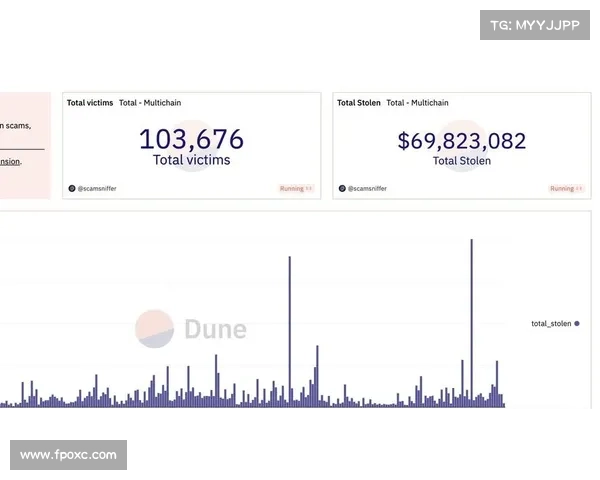Viewport: 600px width, 480px height.
Task: Click the purple total_stolen legend dot
Action: 577,324
